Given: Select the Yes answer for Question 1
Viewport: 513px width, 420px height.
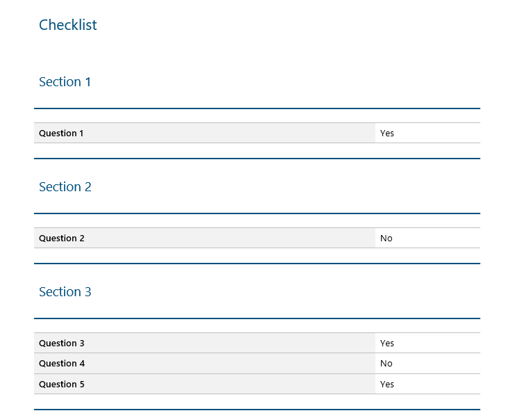Looking at the screenshot, I should (x=387, y=133).
